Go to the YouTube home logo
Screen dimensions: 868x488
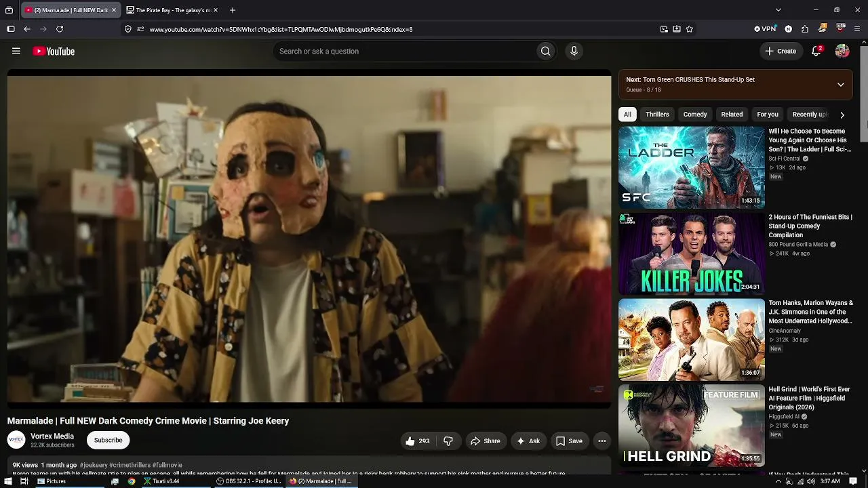(54, 52)
